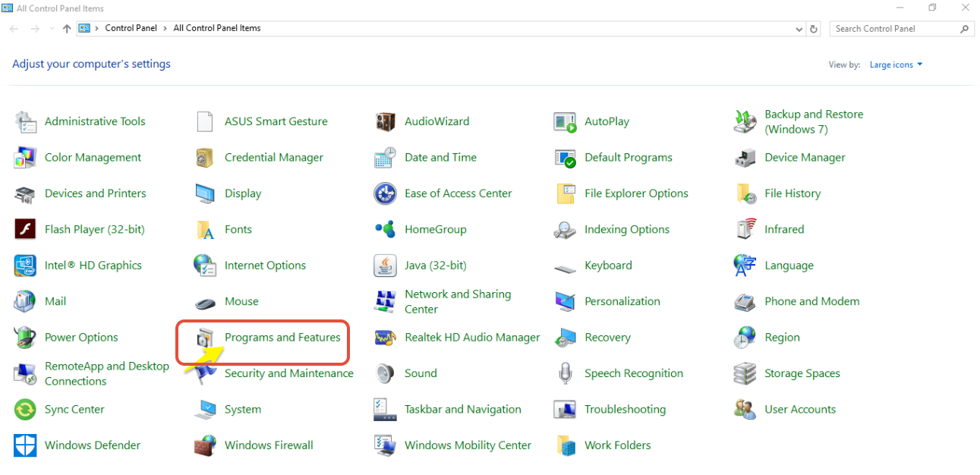Open the Power Options icon
The height and width of the screenshot is (475, 980).
pyautogui.click(x=25, y=338)
